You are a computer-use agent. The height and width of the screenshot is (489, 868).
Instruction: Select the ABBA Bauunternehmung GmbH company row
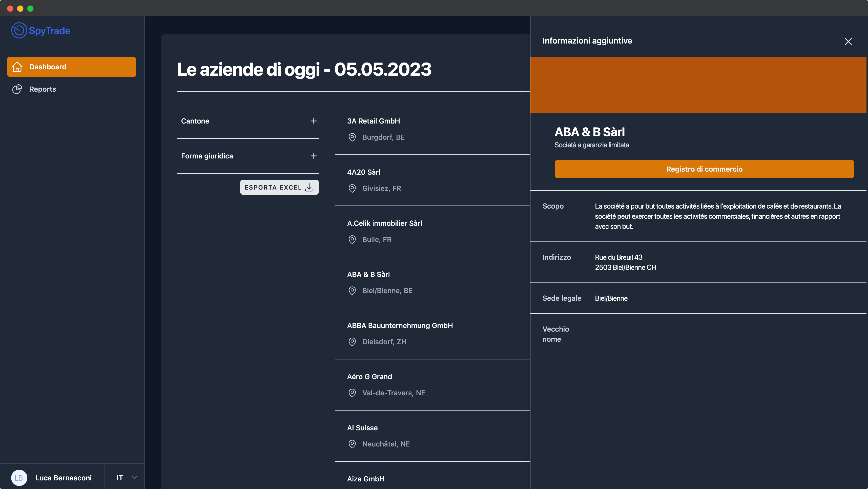pyautogui.click(x=400, y=325)
